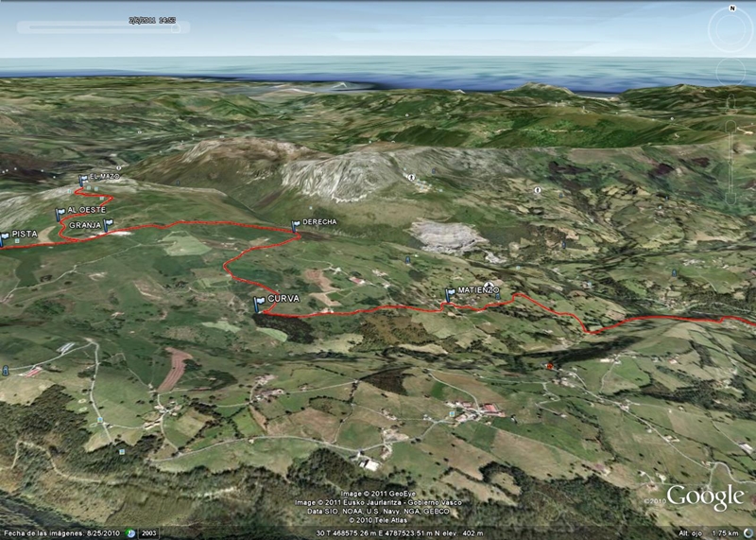Click the CURVA label text

point(283,299)
